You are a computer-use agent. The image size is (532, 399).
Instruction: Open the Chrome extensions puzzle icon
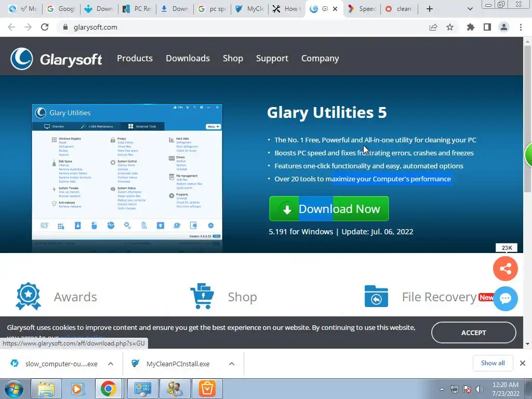(x=471, y=27)
